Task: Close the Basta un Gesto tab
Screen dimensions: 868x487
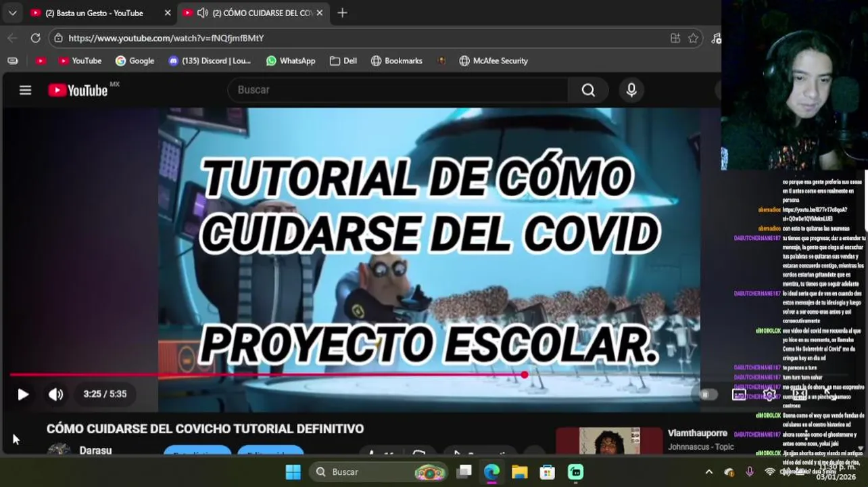Action: pos(168,13)
